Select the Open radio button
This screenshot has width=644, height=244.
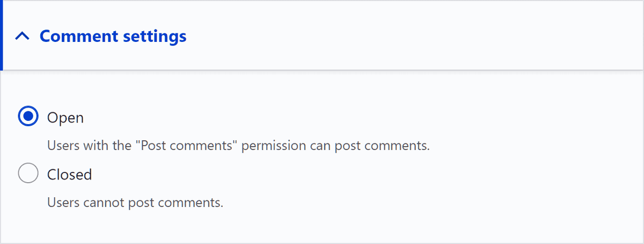(28, 117)
